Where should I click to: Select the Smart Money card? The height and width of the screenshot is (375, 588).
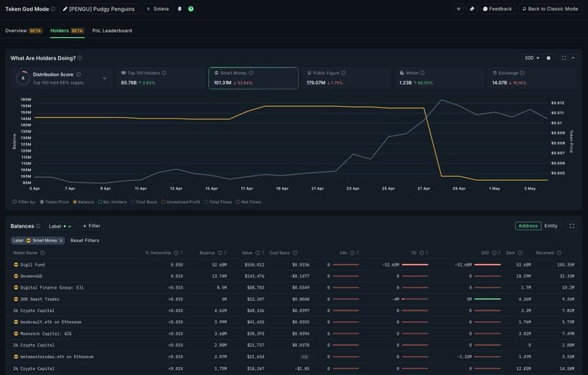click(253, 78)
